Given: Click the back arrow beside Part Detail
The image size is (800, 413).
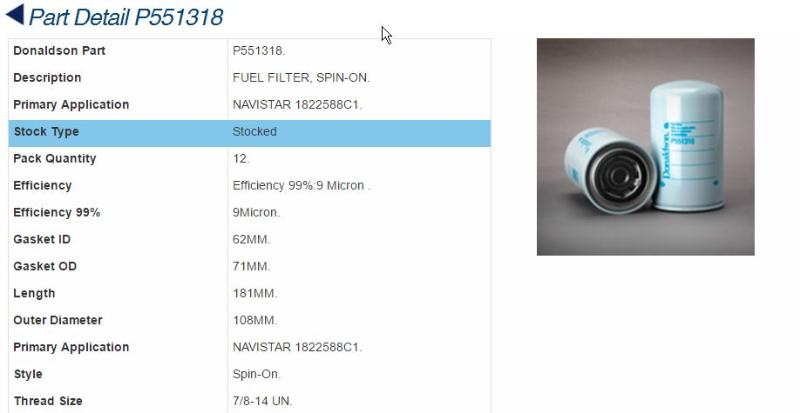Looking at the screenshot, I should click(15, 14).
